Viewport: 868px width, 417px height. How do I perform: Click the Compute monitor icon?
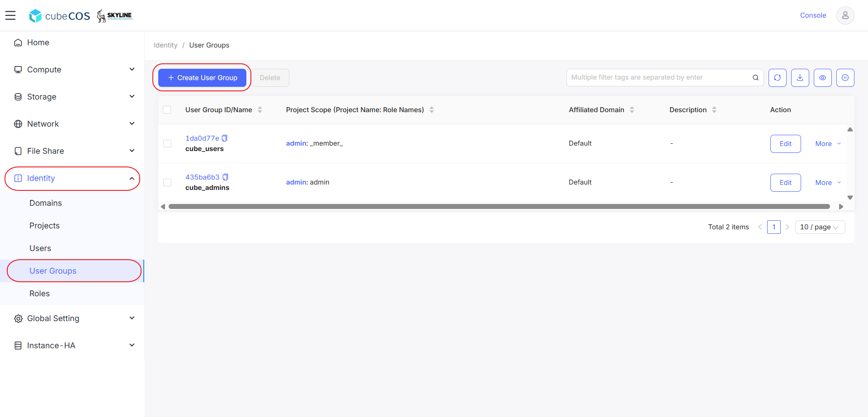(18, 70)
